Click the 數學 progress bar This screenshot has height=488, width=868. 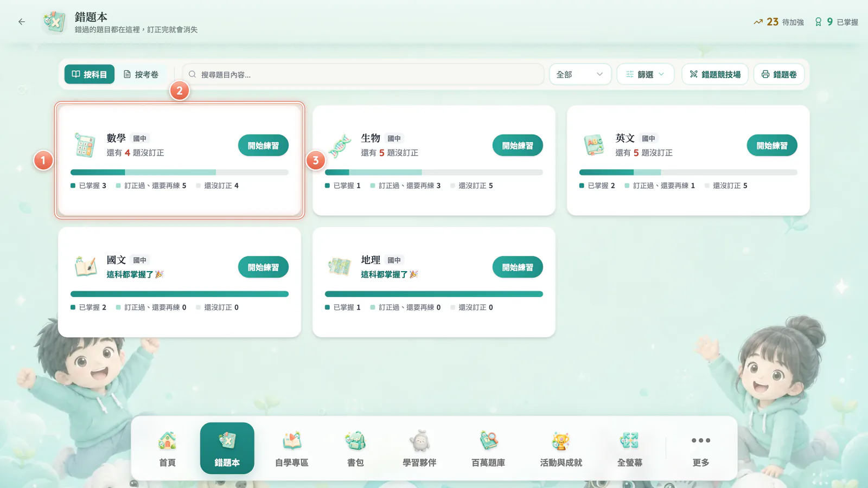pyautogui.click(x=180, y=172)
